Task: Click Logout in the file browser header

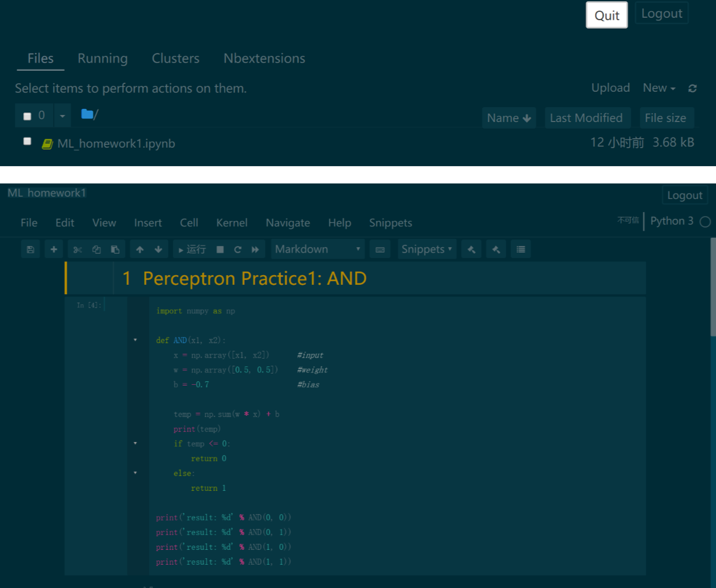Action: point(662,13)
